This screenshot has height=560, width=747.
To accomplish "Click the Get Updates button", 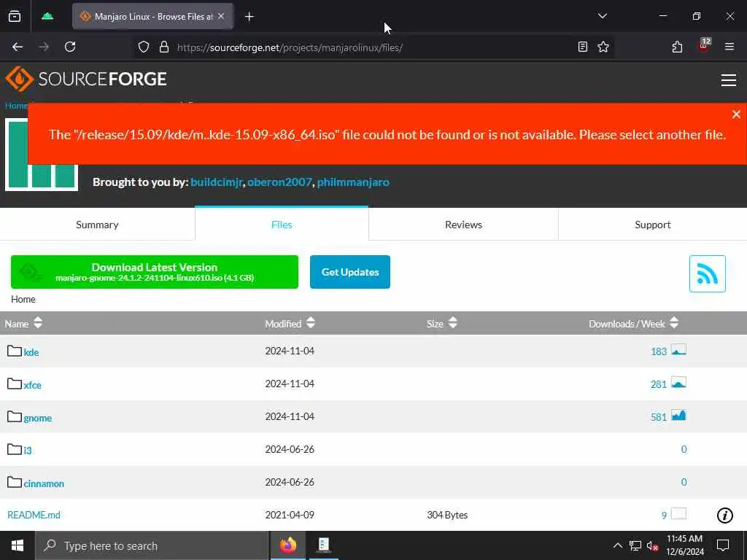I will pyautogui.click(x=350, y=272).
